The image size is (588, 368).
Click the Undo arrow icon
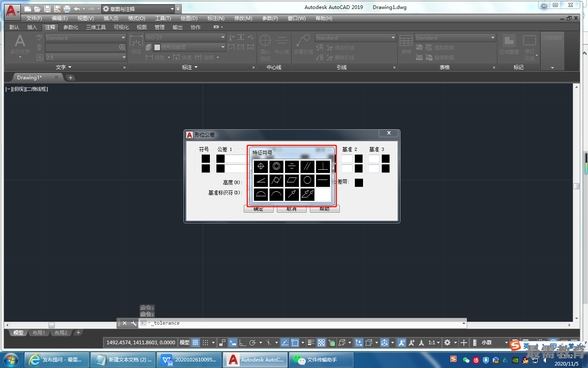77,9
